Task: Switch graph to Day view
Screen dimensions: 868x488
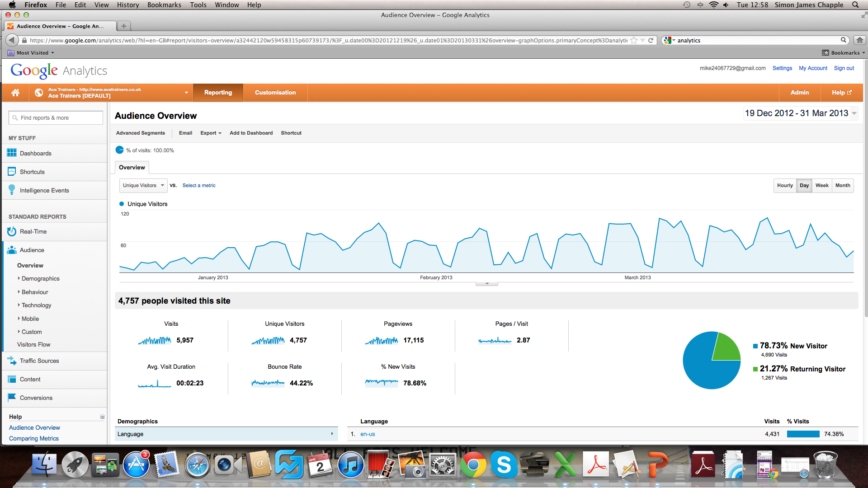Action: [x=804, y=185]
